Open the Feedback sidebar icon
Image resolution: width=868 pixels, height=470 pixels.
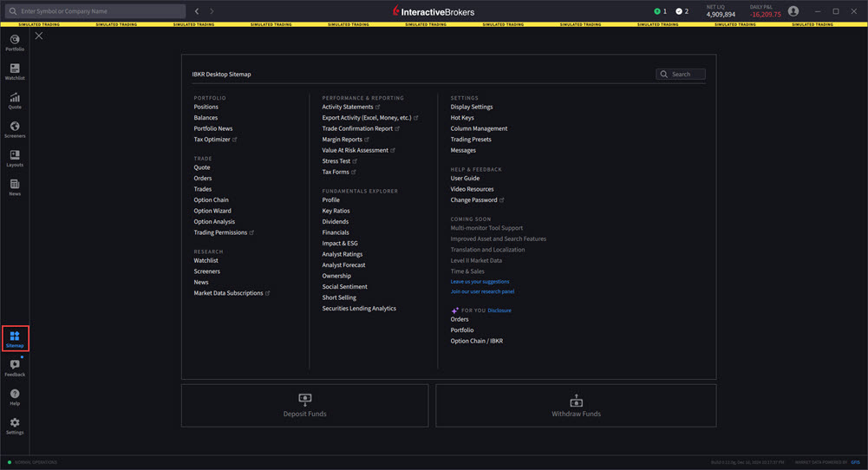click(15, 368)
